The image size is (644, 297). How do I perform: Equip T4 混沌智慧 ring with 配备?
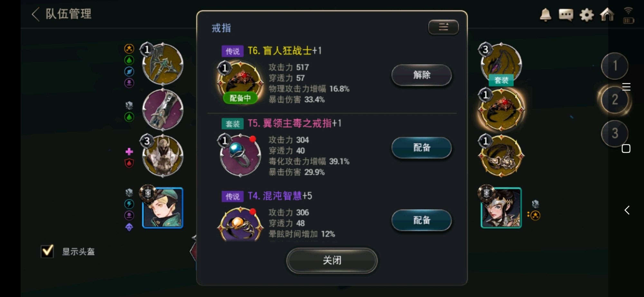point(421,220)
